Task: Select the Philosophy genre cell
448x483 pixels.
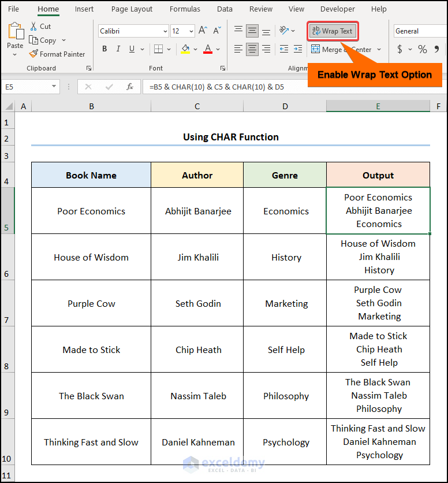Action: tap(285, 396)
